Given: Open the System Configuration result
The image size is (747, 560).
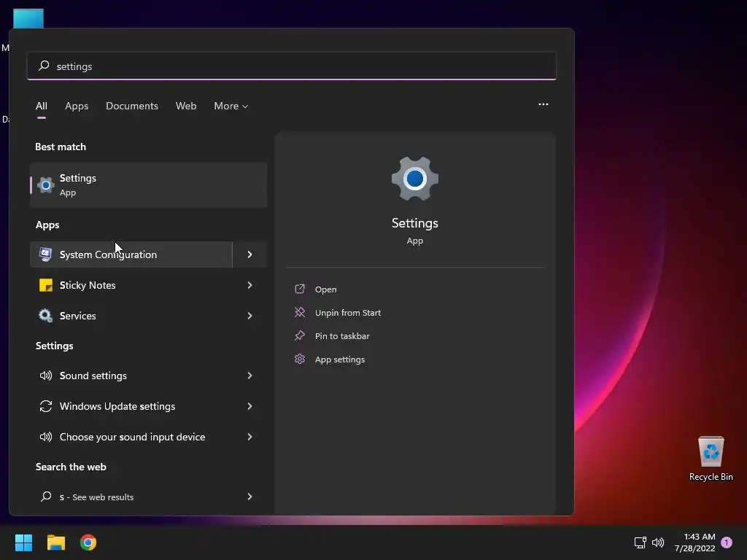Looking at the screenshot, I should tap(131, 254).
